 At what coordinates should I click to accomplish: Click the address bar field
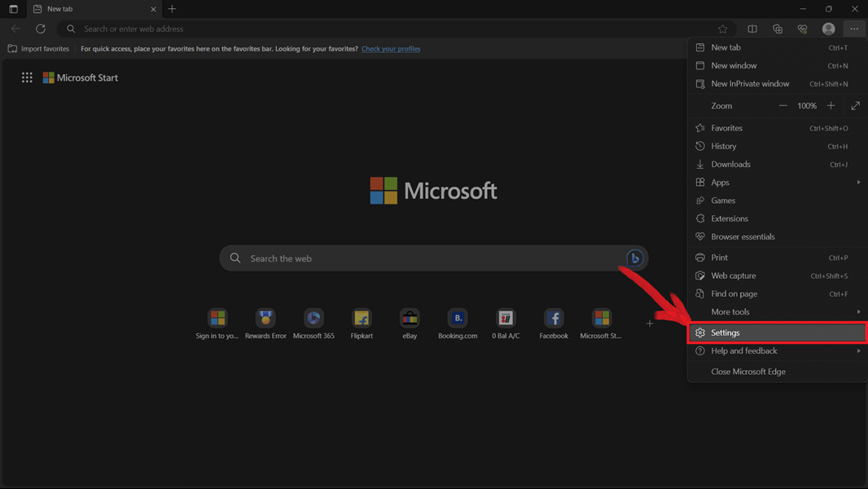point(397,29)
